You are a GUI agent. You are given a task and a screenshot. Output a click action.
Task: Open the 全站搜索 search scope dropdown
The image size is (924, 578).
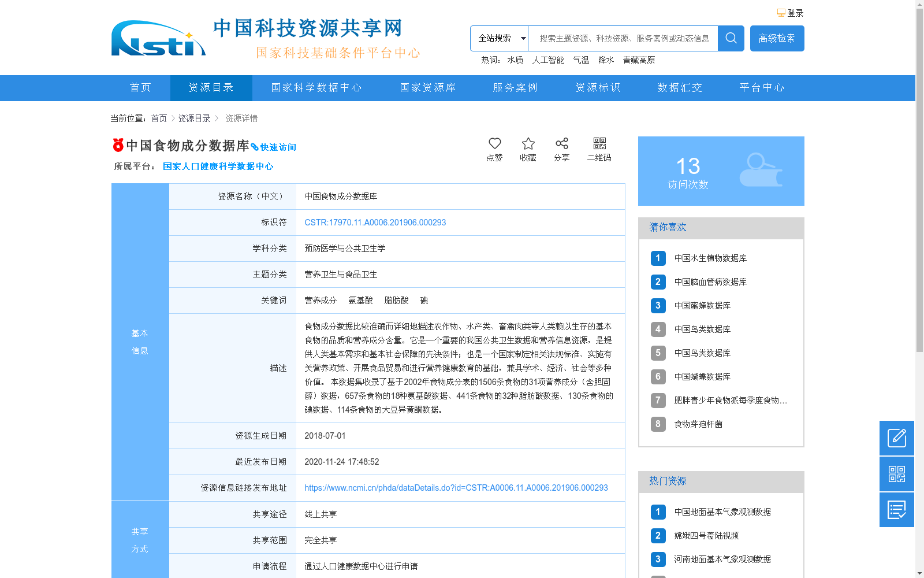tap(500, 38)
